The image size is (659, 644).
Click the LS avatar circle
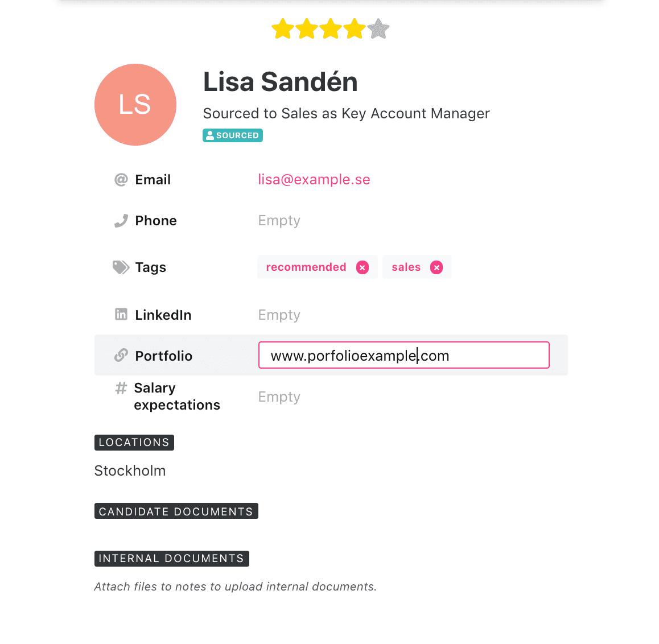[135, 105]
